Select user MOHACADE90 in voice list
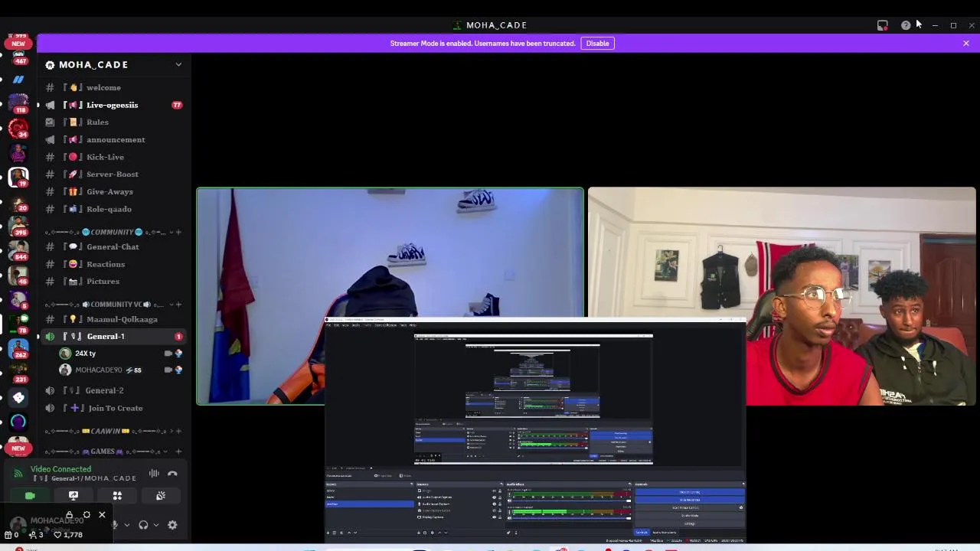Viewport: 980px width, 551px height. (x=121, y=370)
